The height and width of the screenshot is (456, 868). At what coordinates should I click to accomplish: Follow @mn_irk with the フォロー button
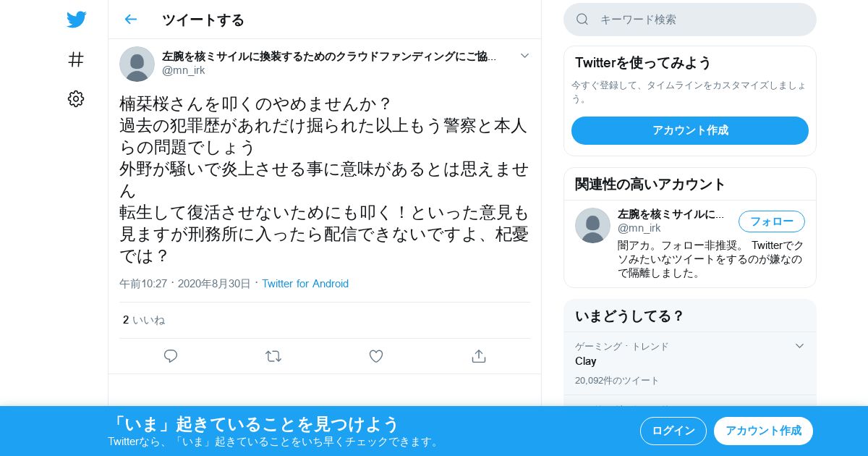click(772, 221)
